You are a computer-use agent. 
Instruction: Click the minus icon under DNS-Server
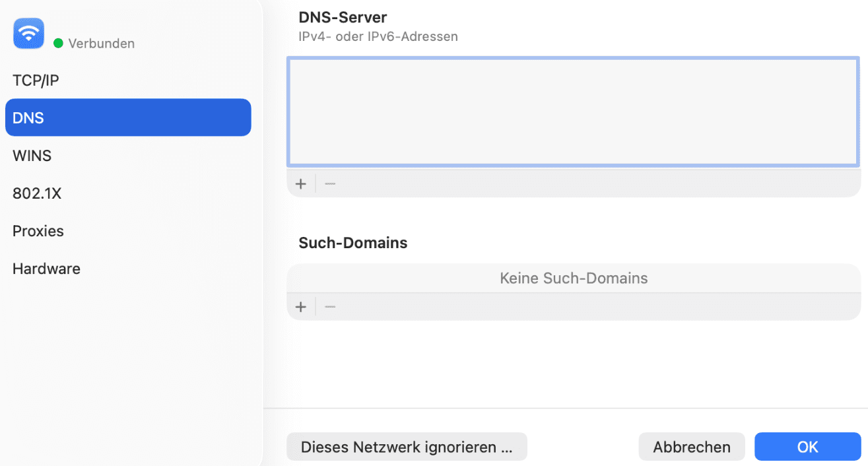click(329, 183)
